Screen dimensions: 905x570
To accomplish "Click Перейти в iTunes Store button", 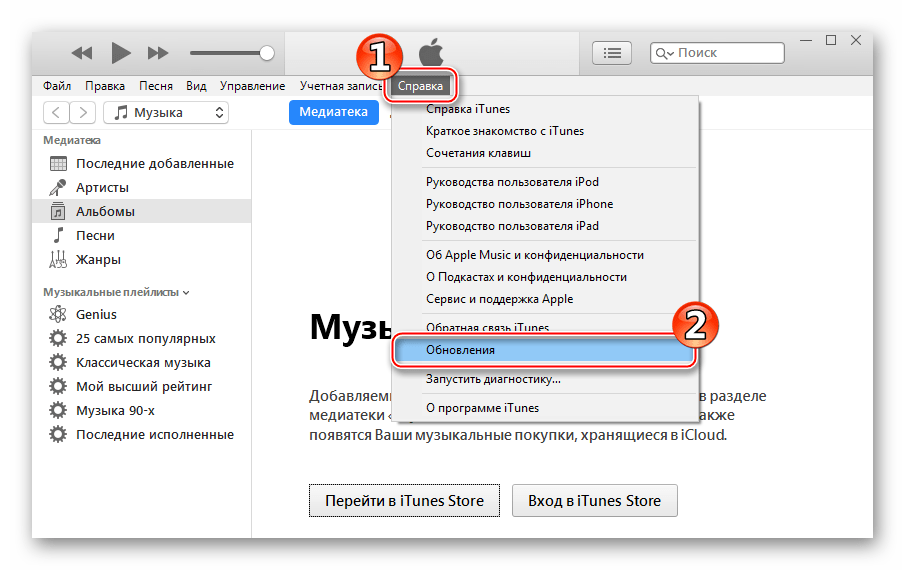I will click(405, 501).
